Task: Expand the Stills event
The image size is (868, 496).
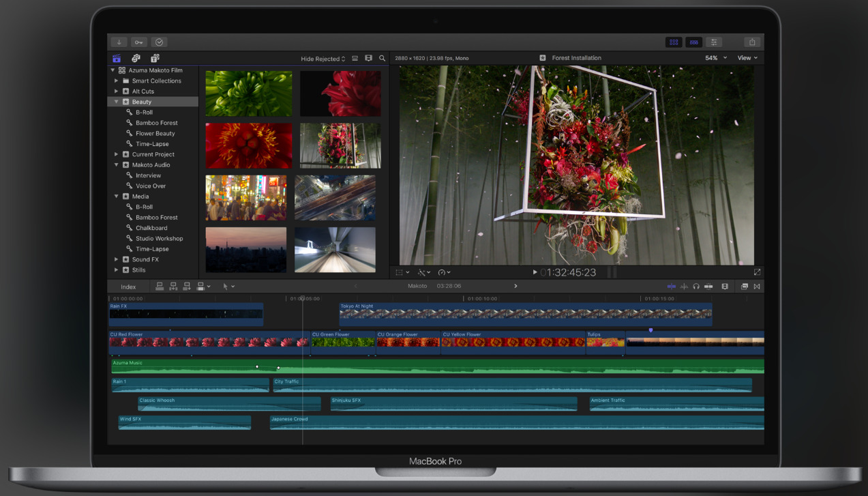Action: point(117,270)
